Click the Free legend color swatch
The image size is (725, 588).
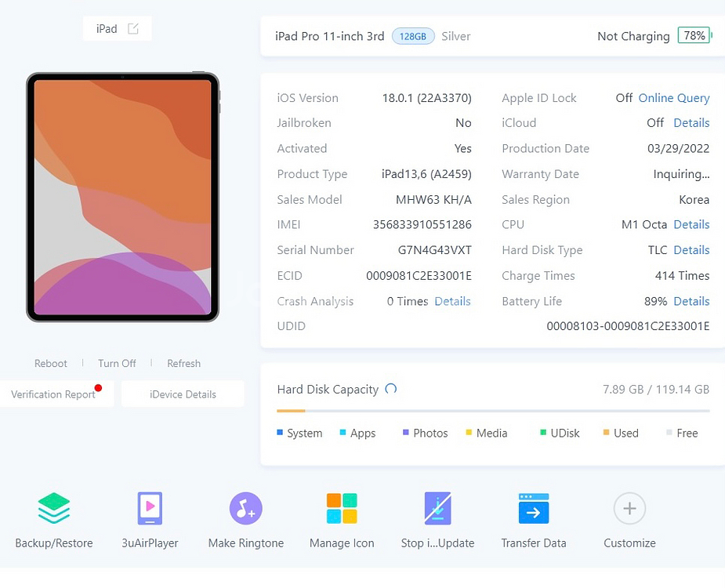pyautogui.click(x=669, y=433)
